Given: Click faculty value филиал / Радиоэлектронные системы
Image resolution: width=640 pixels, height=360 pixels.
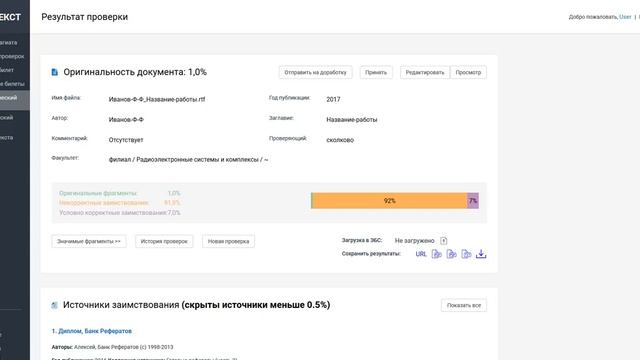Looking at the screenshot, I should (189, 160).
